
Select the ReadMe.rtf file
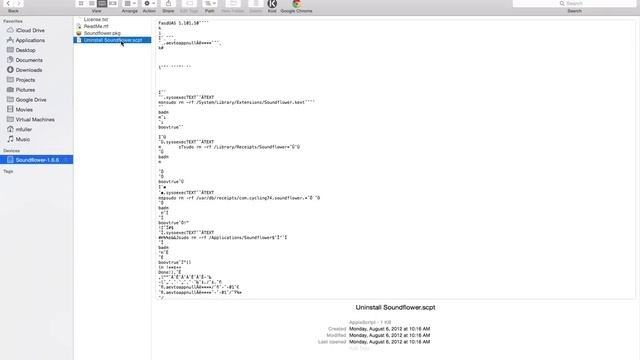click(x=96, y=26)
